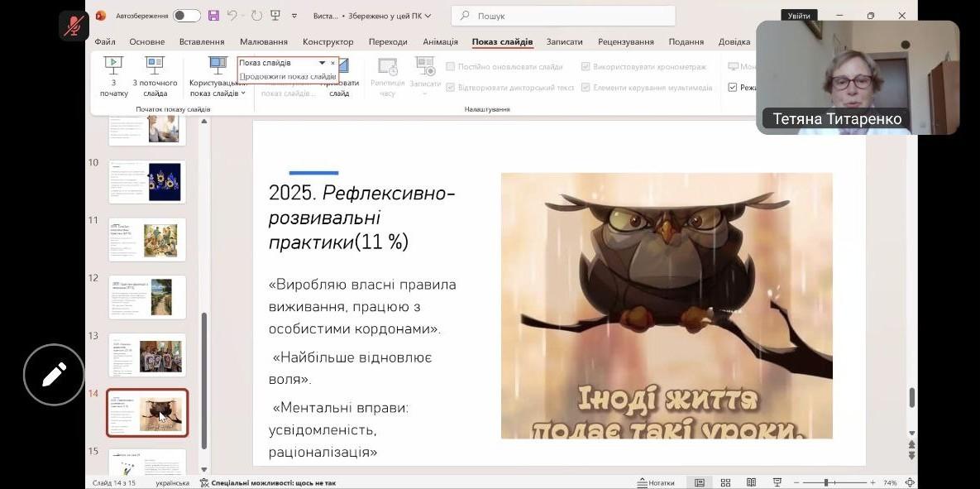Toggle the Автозбереження autosave switch
Screen dimensions: 980x489
pos(186,16)
